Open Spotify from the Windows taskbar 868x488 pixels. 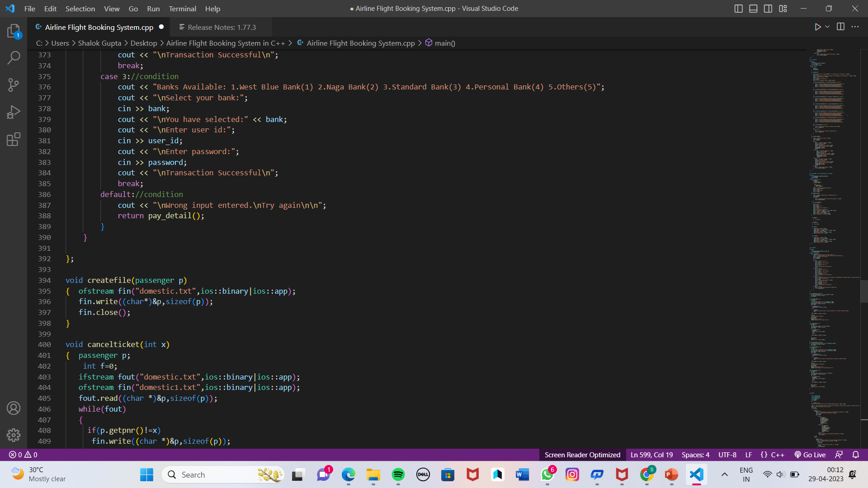click(x=398, y=475)
